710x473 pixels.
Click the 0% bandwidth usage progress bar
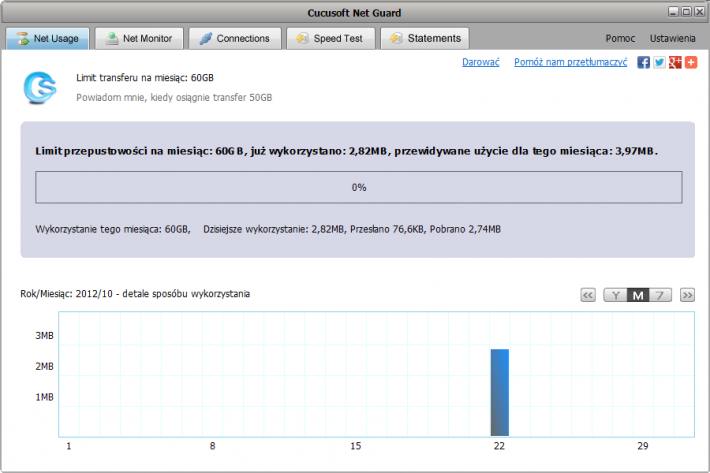[359, 187]
